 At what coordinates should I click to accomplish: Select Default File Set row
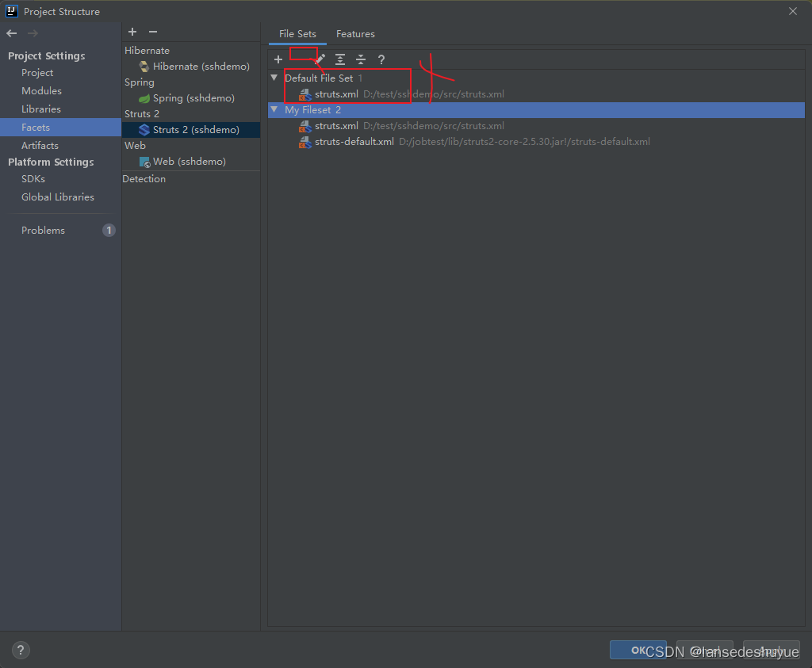[x=536, y=78]
